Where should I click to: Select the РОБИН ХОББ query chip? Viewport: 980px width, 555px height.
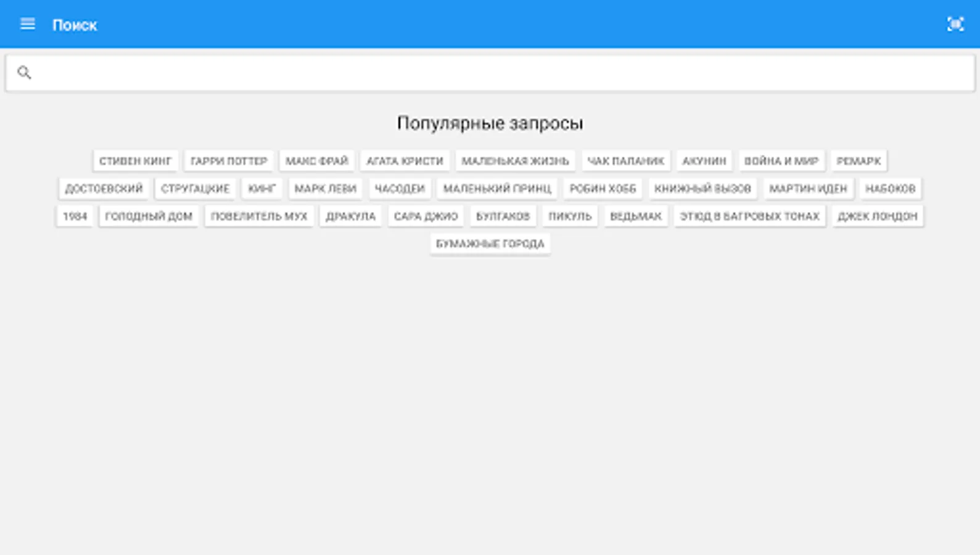coord(603,189)
